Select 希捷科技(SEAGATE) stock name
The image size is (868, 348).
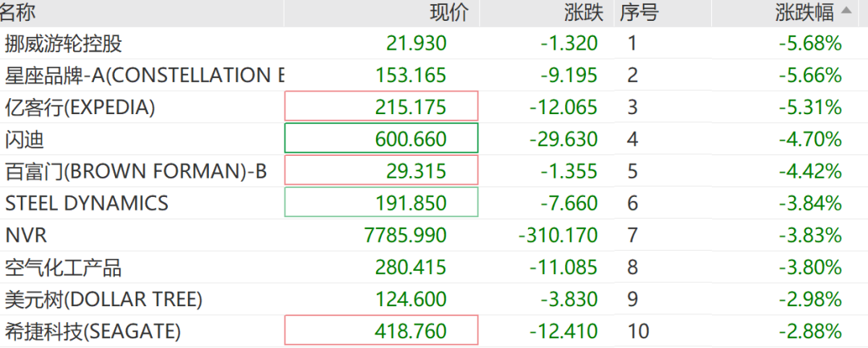tap(93, 330)
